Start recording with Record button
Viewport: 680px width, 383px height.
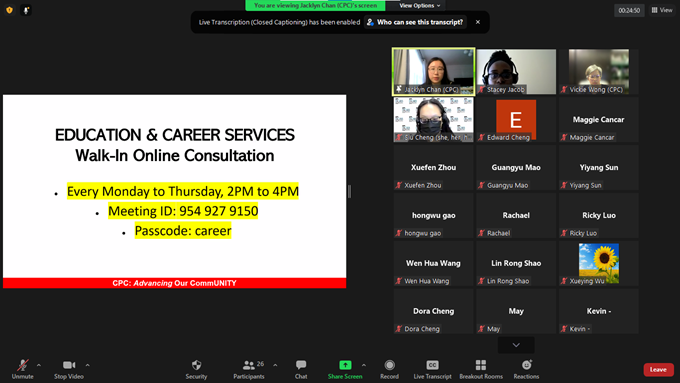pos(389,369)
